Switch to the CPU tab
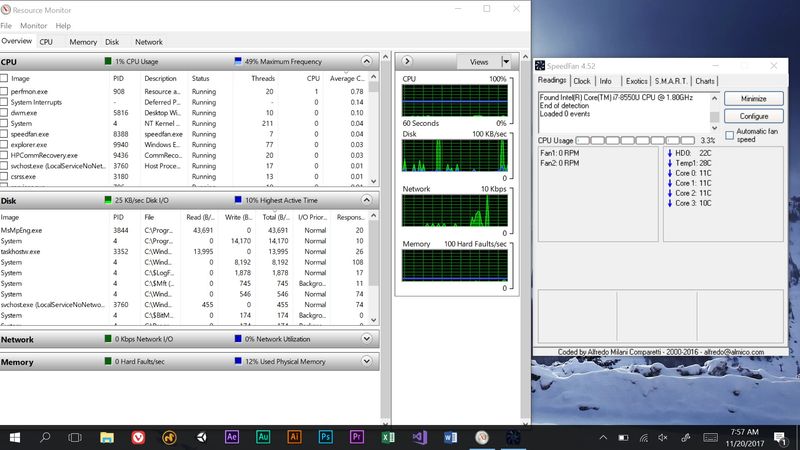The height and width of the screenshot is (450, 800). pyautogui.click(x=46, y=42)
